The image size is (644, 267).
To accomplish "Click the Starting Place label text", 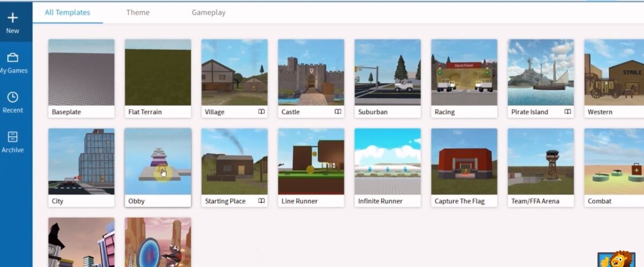I will tap(225, 201).
